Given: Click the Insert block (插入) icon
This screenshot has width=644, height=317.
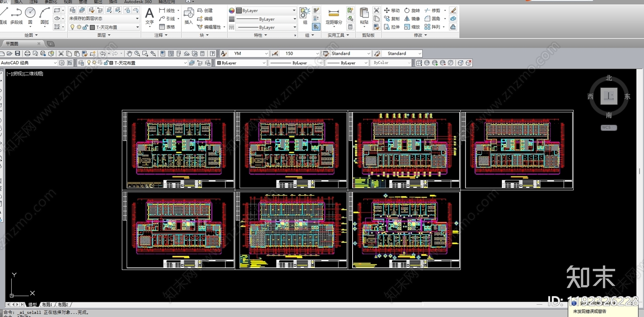Looking at the screenshot, I should (188, 16).
